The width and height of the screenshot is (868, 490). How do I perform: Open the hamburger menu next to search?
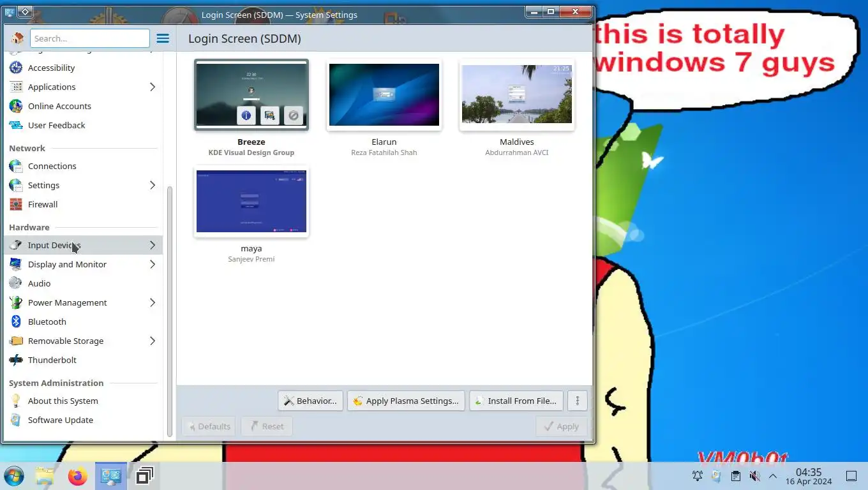click(x=163, y=38)
